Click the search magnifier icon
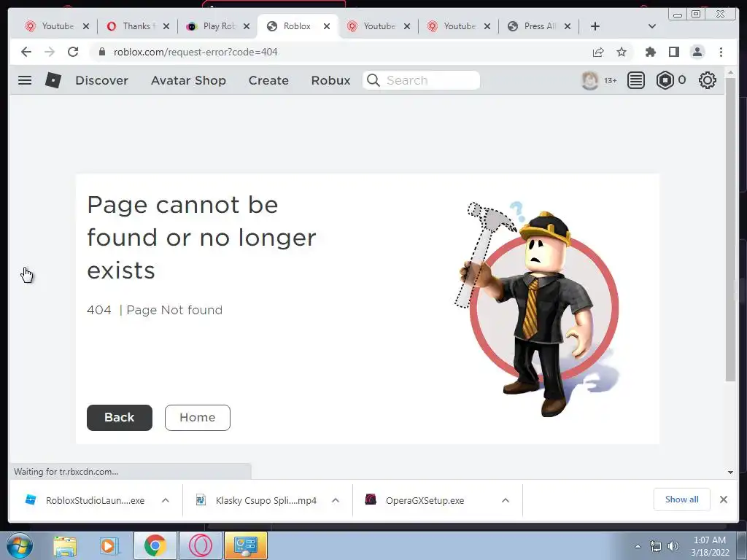 click(373, 80)
